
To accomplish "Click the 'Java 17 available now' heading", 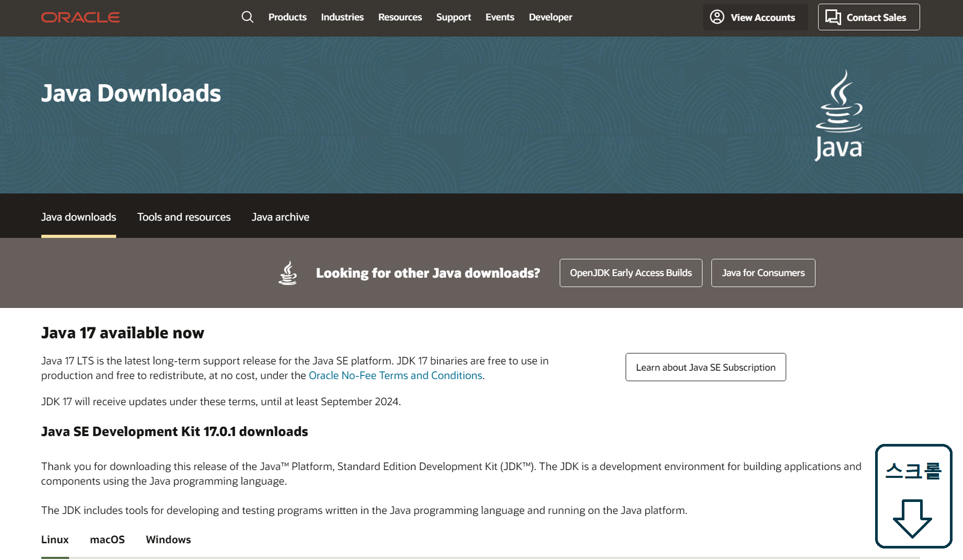I will pyautogui.click(x=122, y=333).
